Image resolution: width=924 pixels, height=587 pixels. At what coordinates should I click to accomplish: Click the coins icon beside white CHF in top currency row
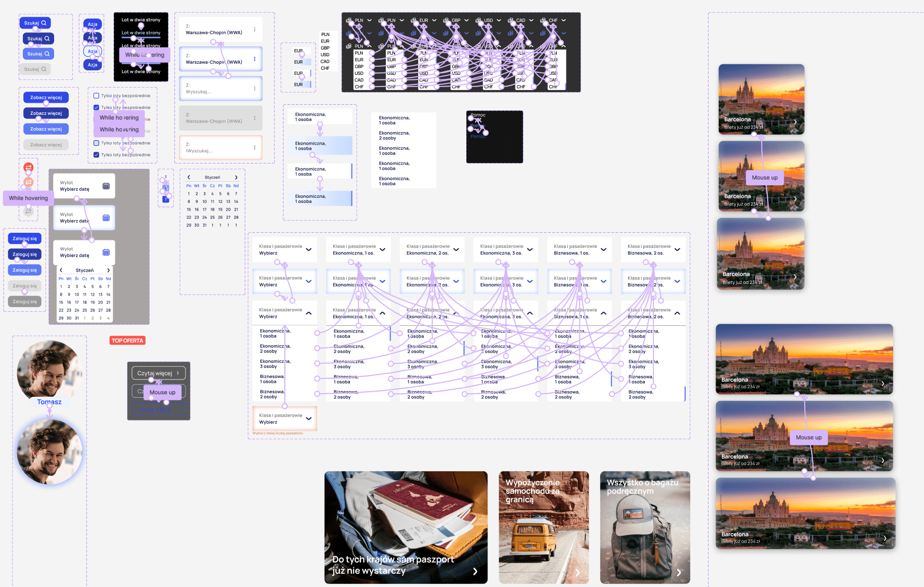543,20
